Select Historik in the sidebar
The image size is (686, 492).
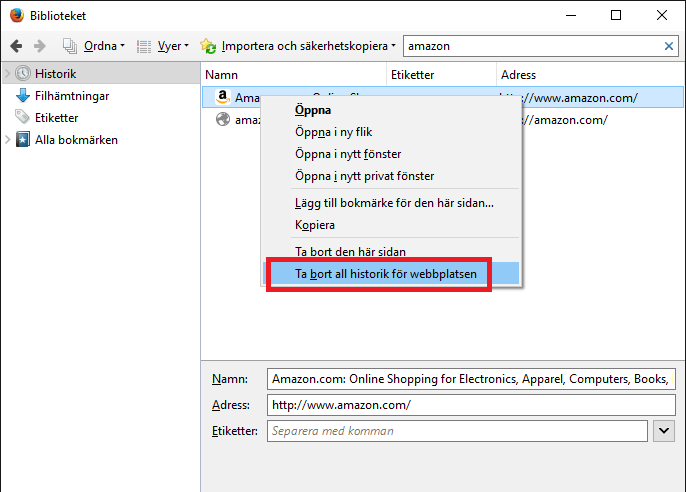point(101,73)
